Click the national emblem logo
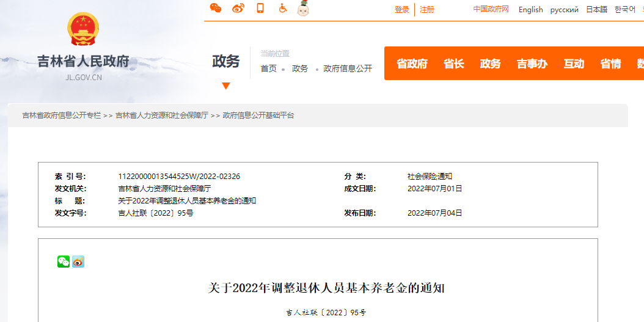Image resolution: width=644 pixels, height=322 pixels. (x=83, y=29)
